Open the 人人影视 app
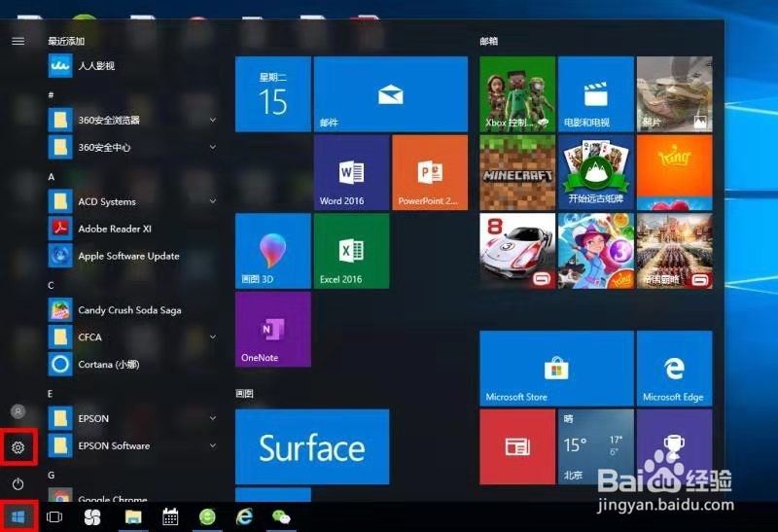The height and width of the screenshot is (532, 778). pyautogui.click(x=132, y=66)
